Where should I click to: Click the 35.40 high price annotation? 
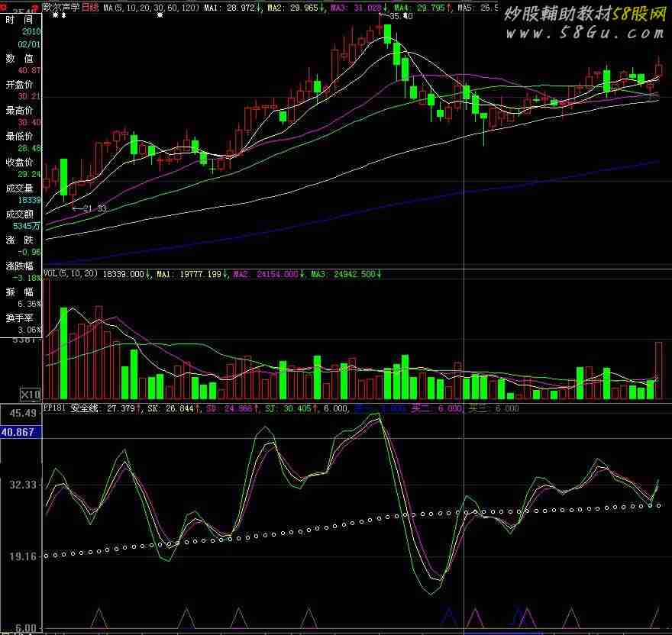(x=401, y=16)
